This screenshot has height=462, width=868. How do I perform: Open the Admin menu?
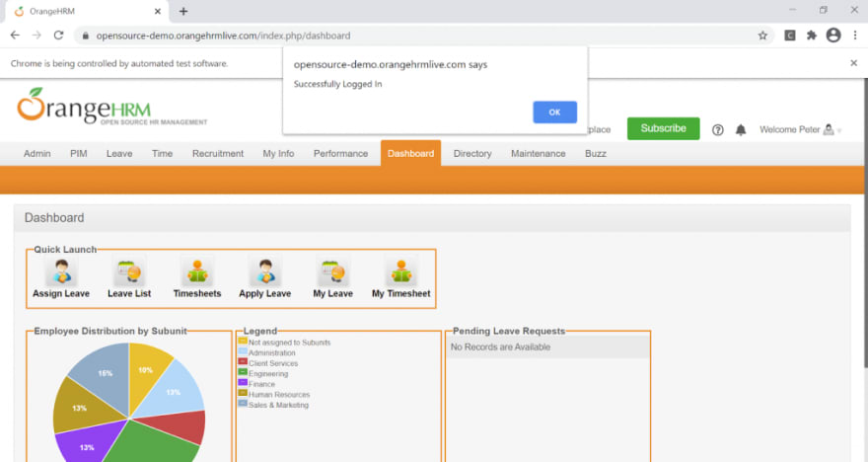click(x=37, y=153)
